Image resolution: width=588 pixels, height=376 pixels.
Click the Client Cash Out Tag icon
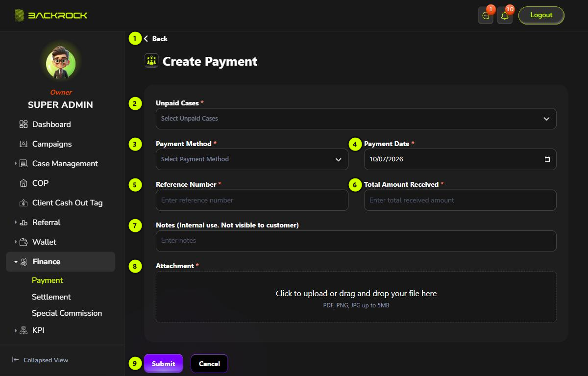pyautogui.click(x=24, y=203)
